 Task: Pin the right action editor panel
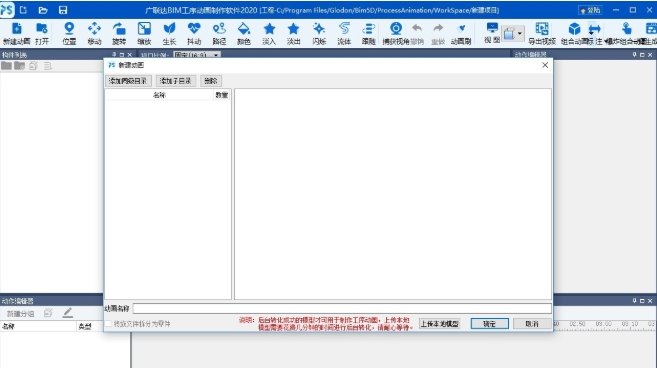pyautogui.click(x=634, y=54)
